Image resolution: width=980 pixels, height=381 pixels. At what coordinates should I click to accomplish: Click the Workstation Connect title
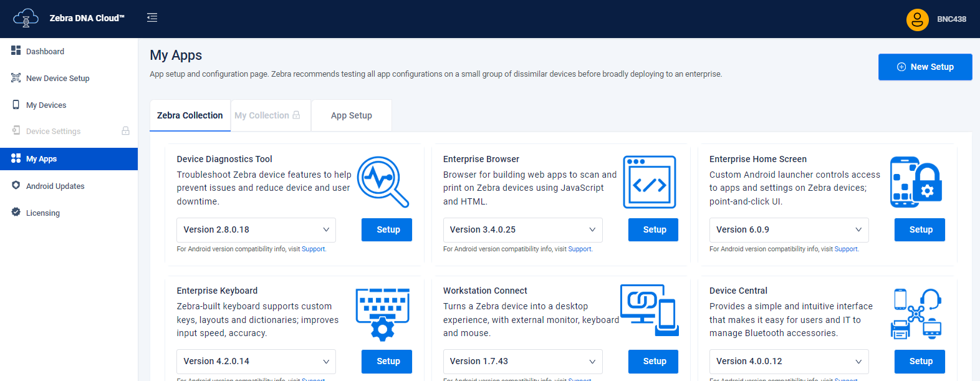coord(485,291)
